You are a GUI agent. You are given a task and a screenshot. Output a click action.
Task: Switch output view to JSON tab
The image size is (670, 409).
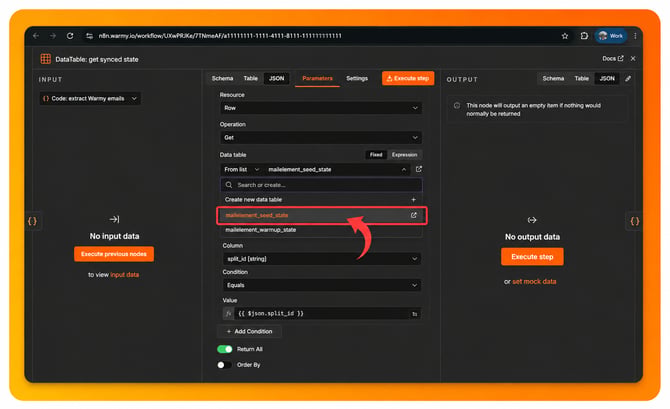(607, 79)
